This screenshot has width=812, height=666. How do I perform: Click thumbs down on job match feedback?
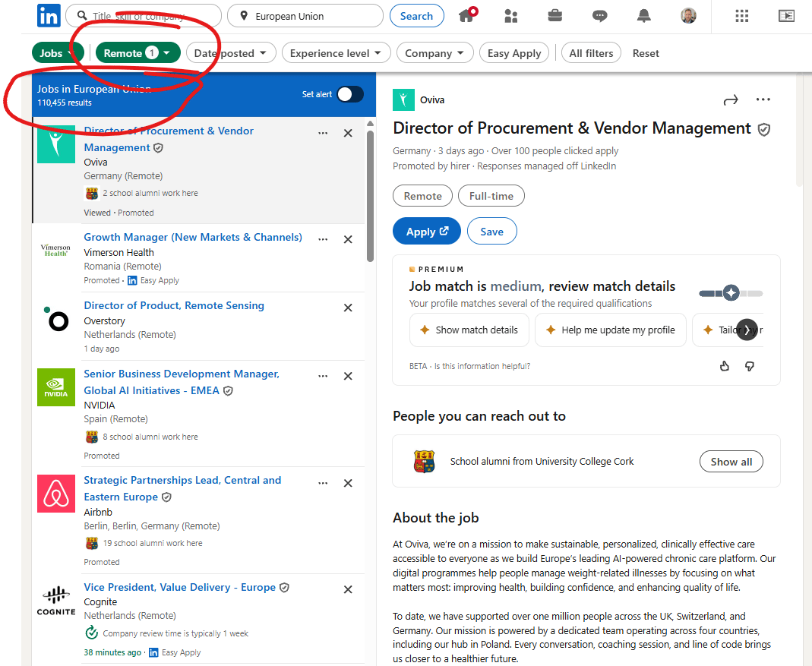750,366
